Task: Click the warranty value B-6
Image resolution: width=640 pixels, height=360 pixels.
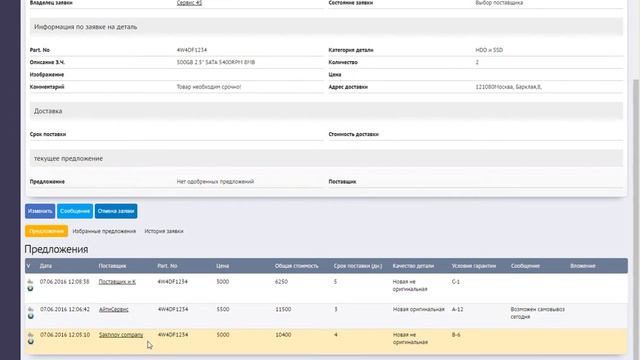Action: [456, 335]
